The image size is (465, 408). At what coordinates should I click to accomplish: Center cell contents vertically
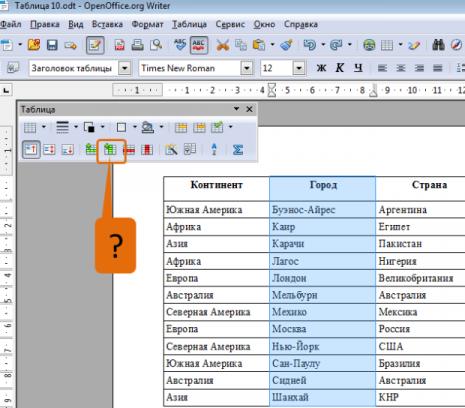49,150
